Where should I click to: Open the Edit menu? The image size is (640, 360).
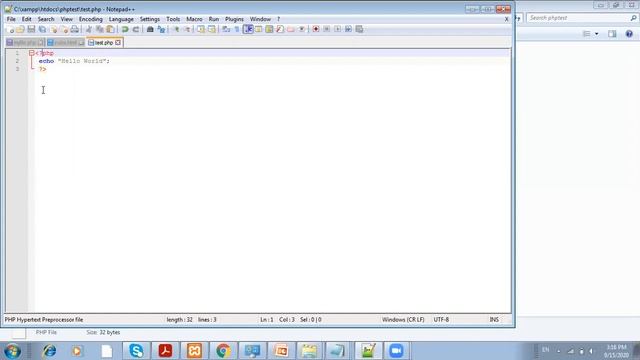(x=27, y=19)
